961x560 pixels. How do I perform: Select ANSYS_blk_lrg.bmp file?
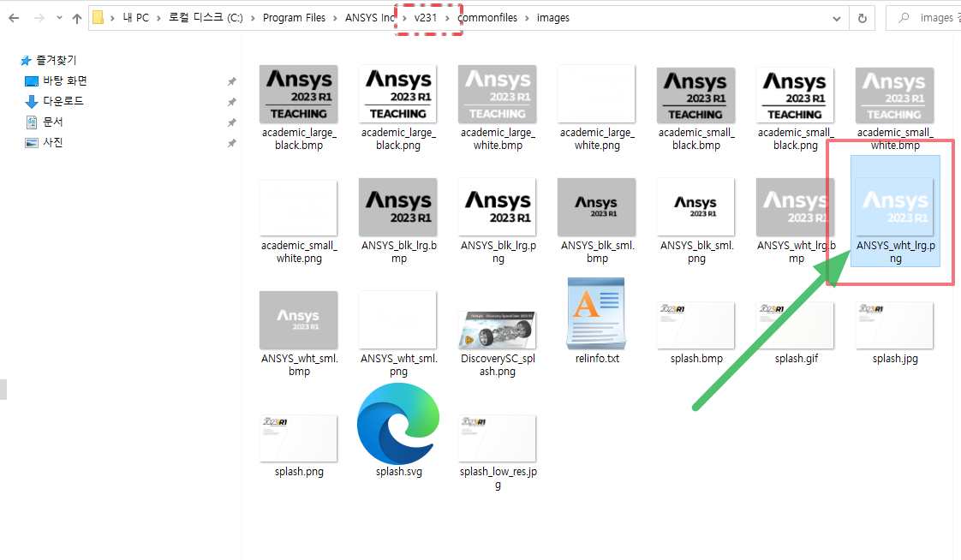pos(397,221)
